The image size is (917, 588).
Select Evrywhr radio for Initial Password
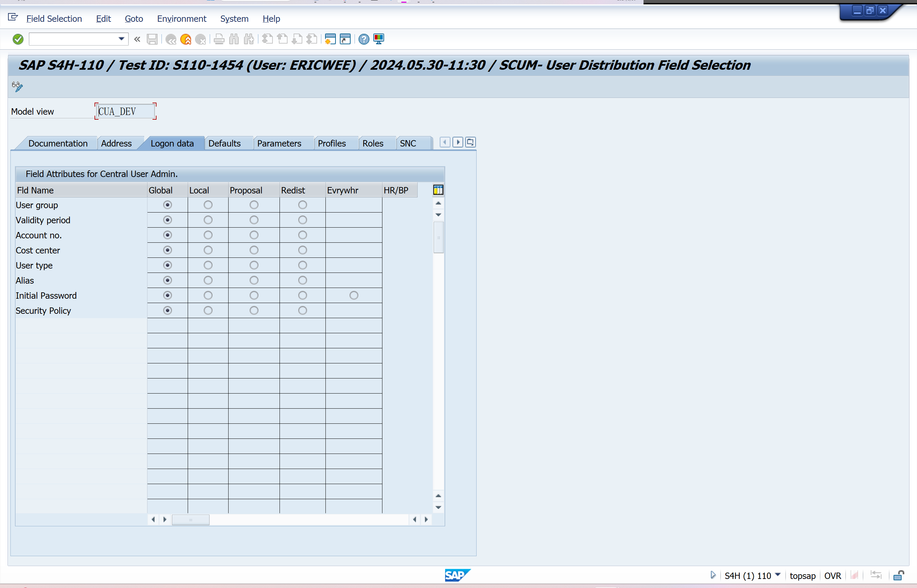(354, 296)
